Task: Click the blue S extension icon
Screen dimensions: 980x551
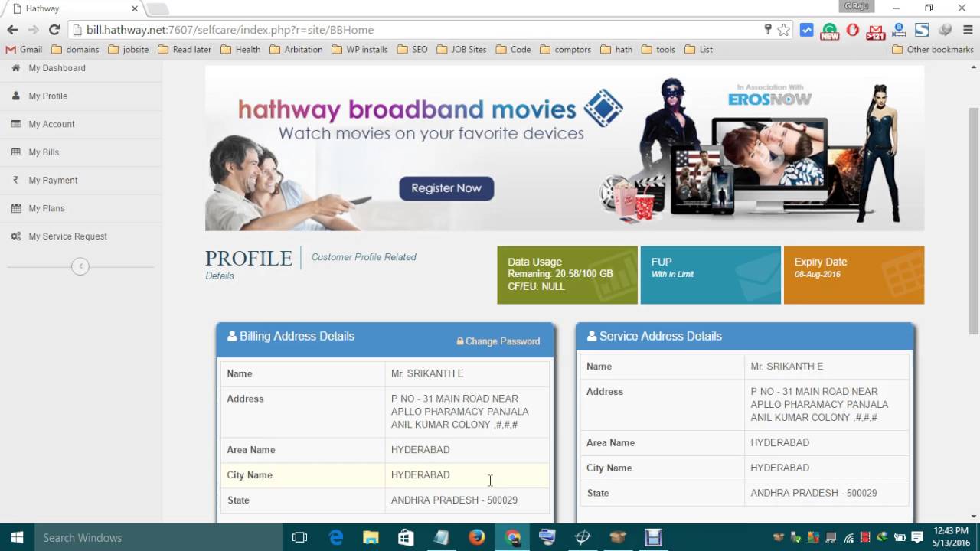Action: [x=922, y=30]
